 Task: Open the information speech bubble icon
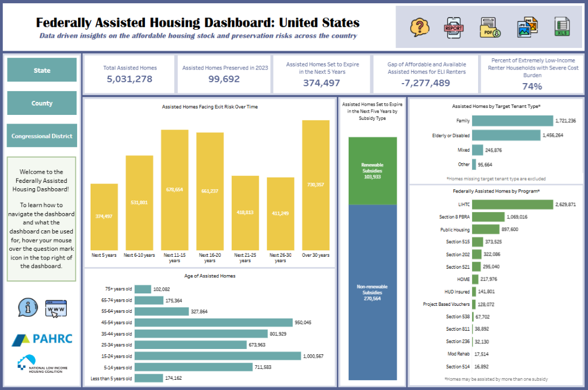tap(27, 307)
